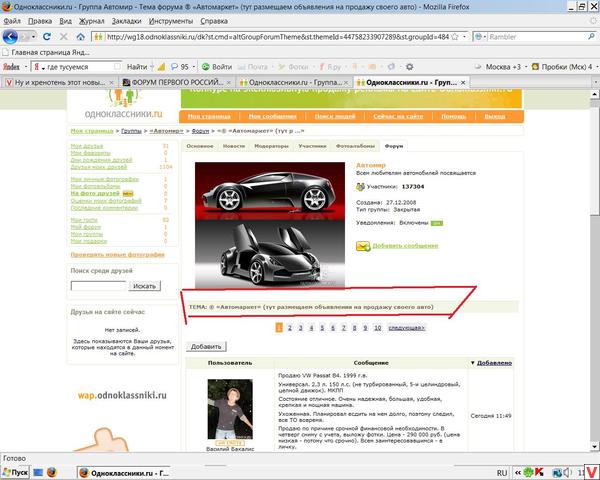Click the Главная страница Янд... bookmark
This screenshot has width=600, height=480.
tap(46, 52)
